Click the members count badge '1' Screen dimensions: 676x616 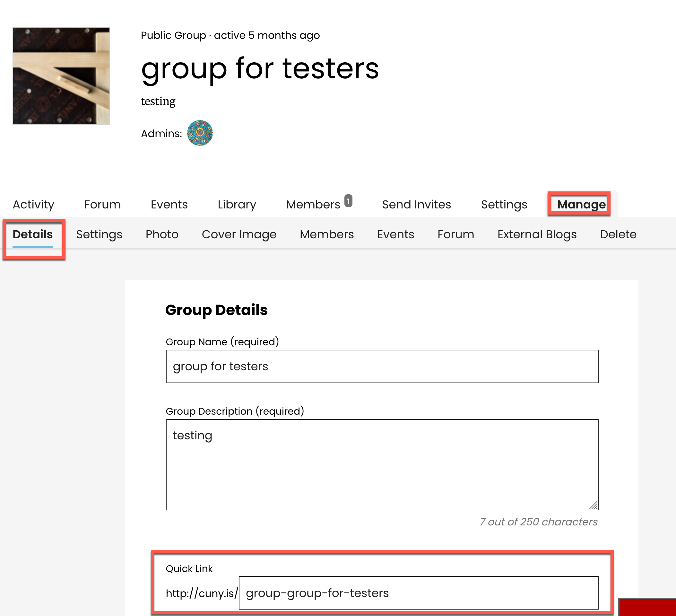pos(348,201)
